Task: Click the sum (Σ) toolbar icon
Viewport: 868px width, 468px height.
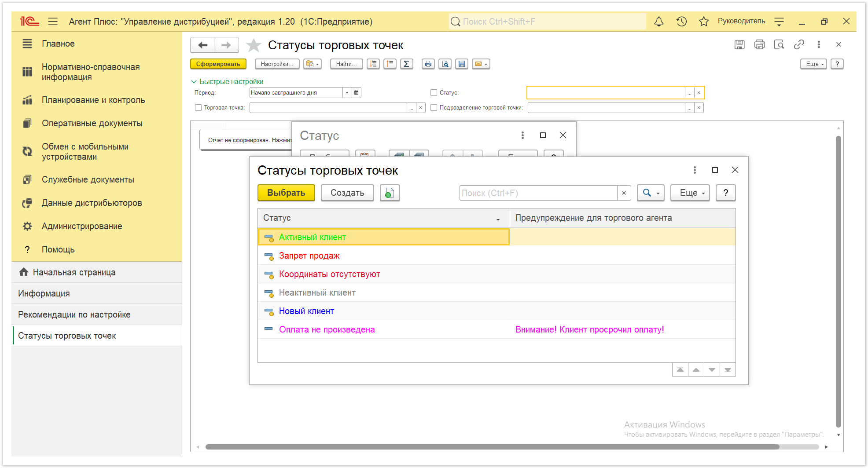Action: coord(406,64)
